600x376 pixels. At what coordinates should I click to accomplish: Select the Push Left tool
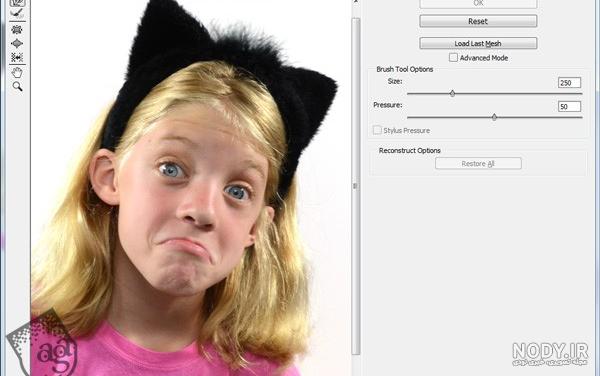17,57
